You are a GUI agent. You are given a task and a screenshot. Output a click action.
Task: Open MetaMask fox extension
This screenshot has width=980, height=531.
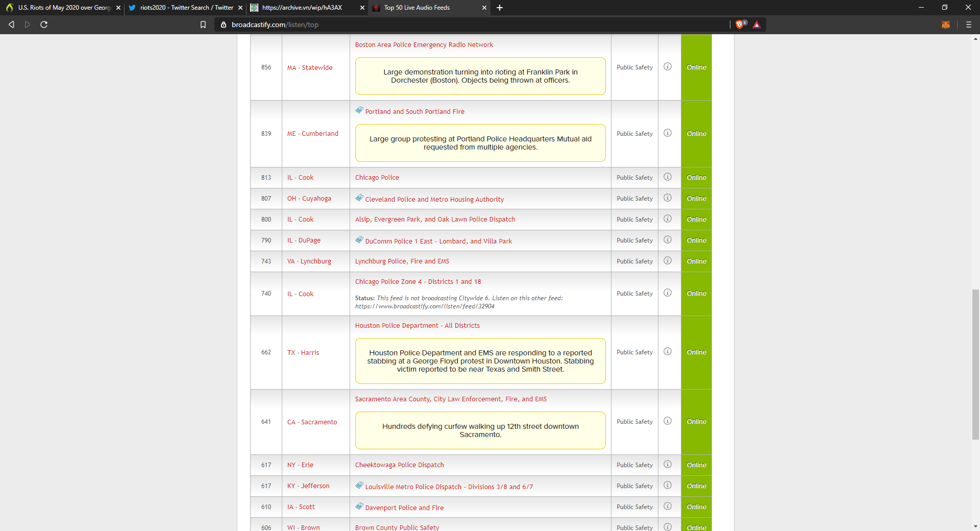945,25
